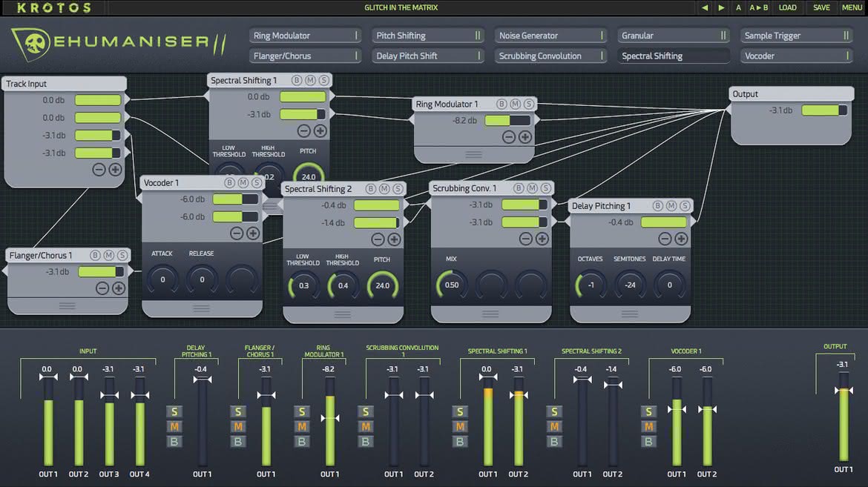
Task: Click the SAVE preset button
Action: [821, 7]
